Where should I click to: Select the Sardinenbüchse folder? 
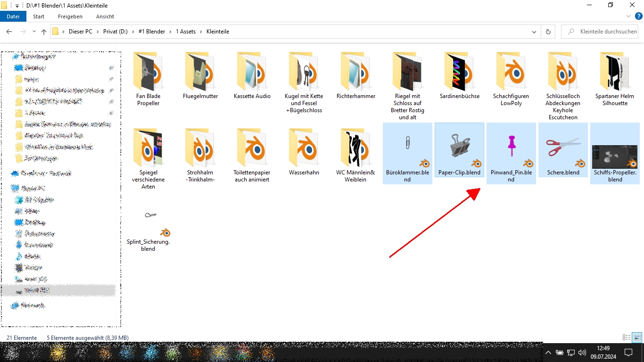click(459, 76)
